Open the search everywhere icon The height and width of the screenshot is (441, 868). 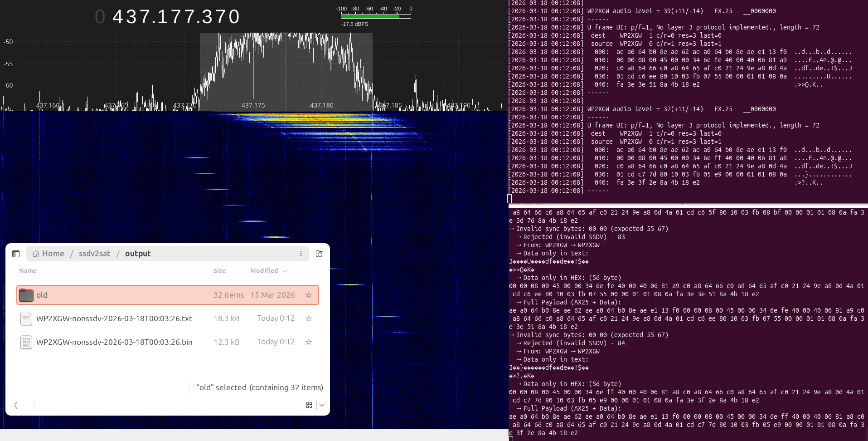pos(320,254)
